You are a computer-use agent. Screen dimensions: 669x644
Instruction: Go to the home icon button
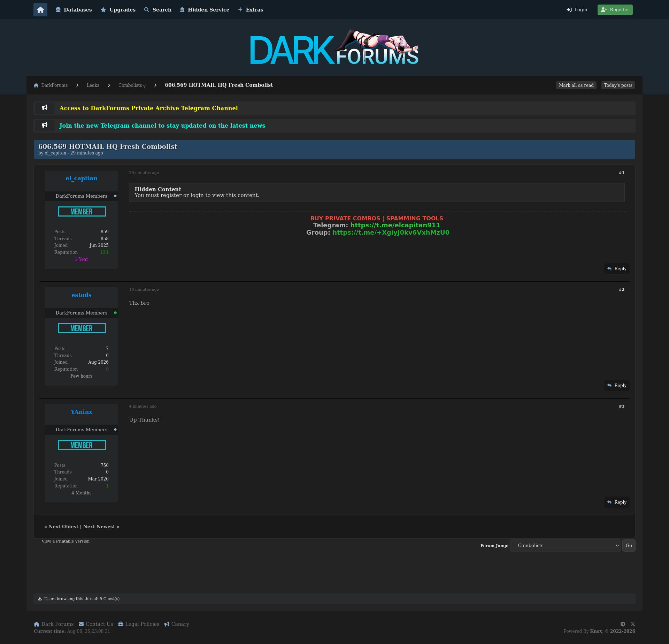click(x=40, y=10)
